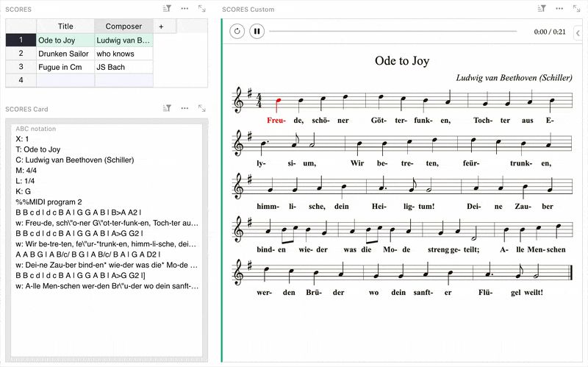Click the empty Title cell in row 4
The height and width of the screenshot is (367, 588).
pos(65,80)
